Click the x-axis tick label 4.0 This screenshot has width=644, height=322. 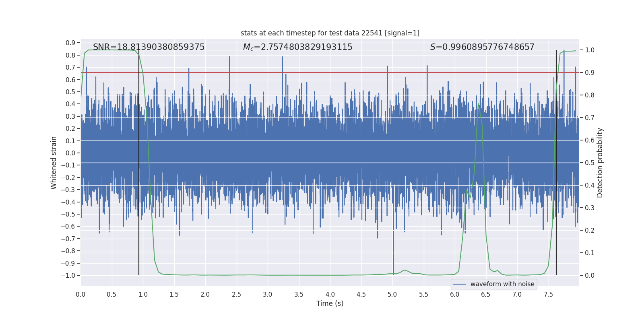tap(330, 294)
